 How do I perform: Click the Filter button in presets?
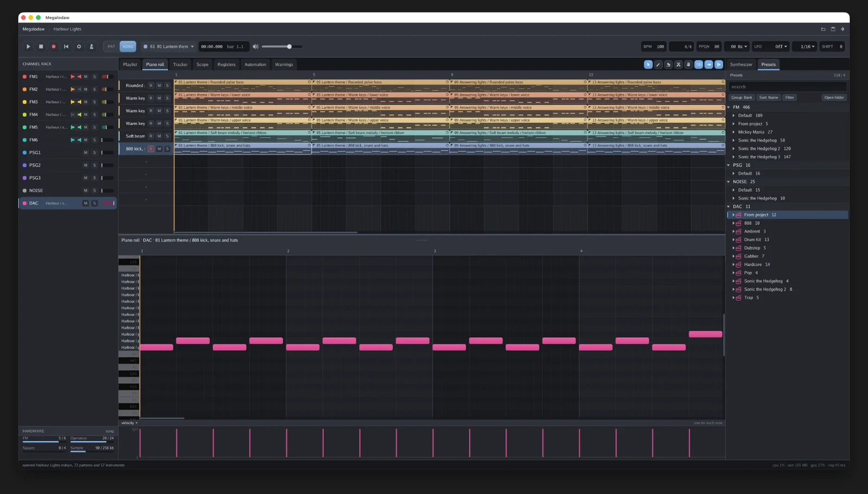tap(789, 98)
